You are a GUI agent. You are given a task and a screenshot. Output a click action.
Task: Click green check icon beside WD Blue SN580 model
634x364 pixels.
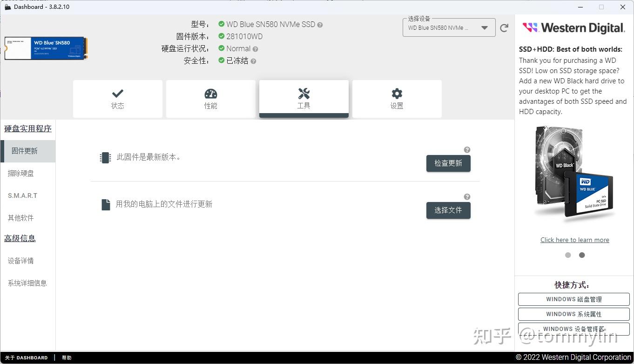(x=222, y=24)
